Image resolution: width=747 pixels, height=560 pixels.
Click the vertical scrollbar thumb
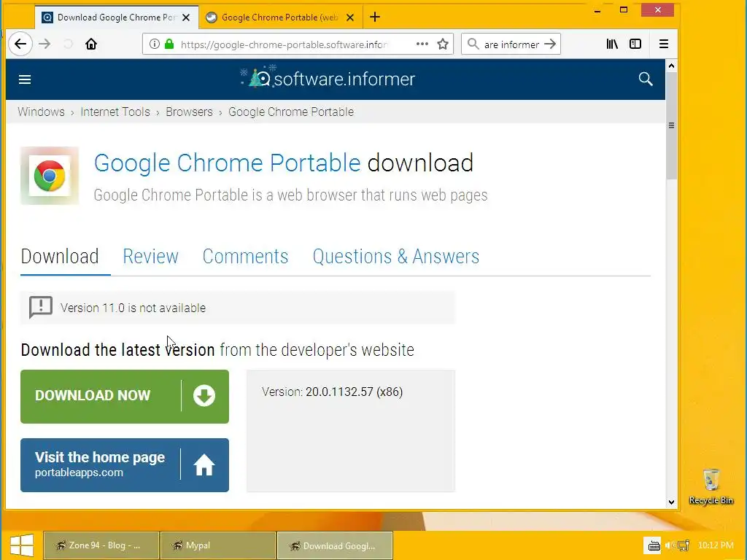[671, 125]
